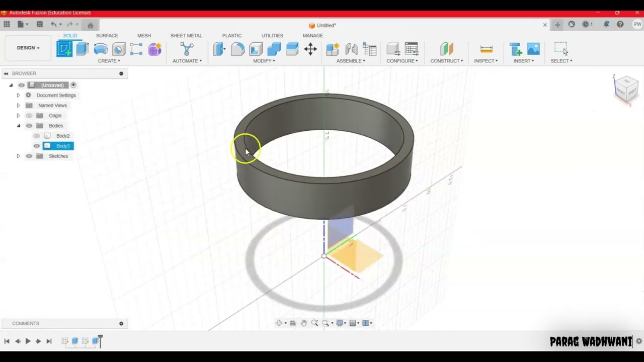Click the New Component icon
This screenshot has width=644, height=362.
point(333,49)
